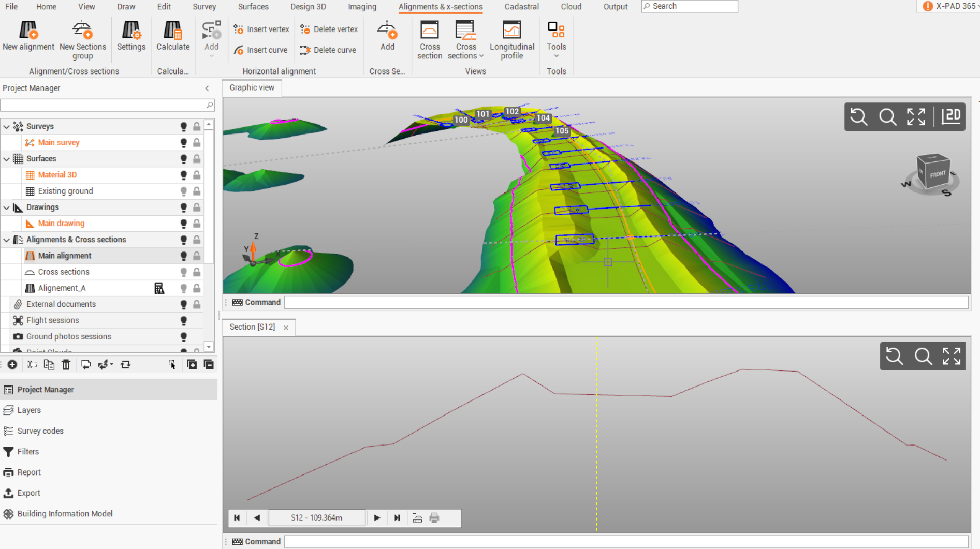Click the Calculate icon in ribbon

pos(173,31)
